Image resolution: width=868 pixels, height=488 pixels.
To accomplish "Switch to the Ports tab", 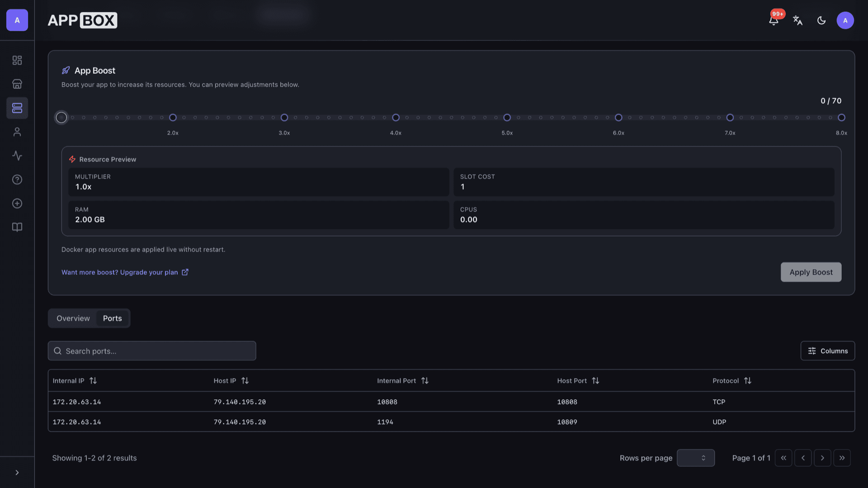I will tap(113, 318).
